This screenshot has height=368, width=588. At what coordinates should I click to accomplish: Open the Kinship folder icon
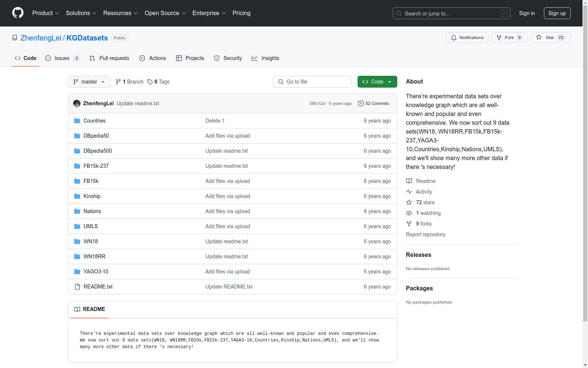click(x=77, y=196)
